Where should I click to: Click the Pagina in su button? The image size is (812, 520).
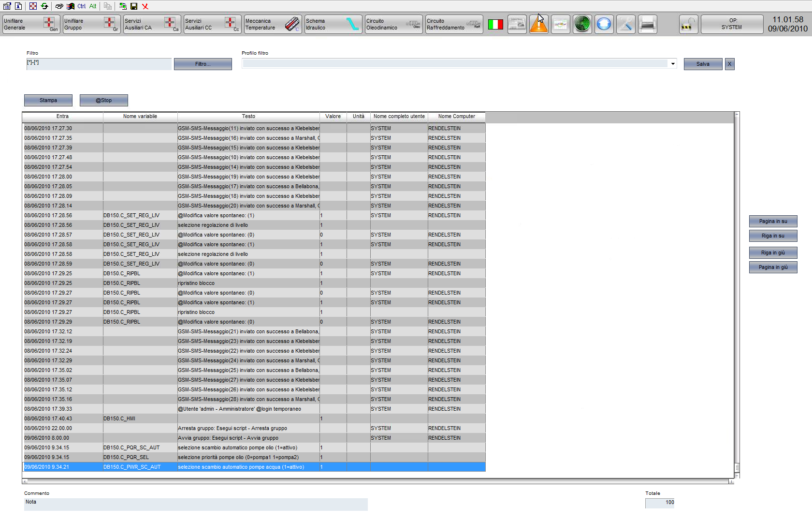click(773, 221)
